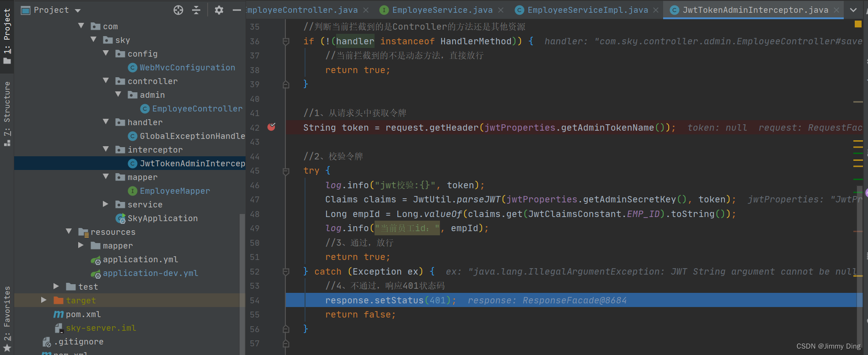Image resolution: width=868 pixels, height=355 pixels.
Task: Collapse the handler package
Action: [x=106, y=122]
